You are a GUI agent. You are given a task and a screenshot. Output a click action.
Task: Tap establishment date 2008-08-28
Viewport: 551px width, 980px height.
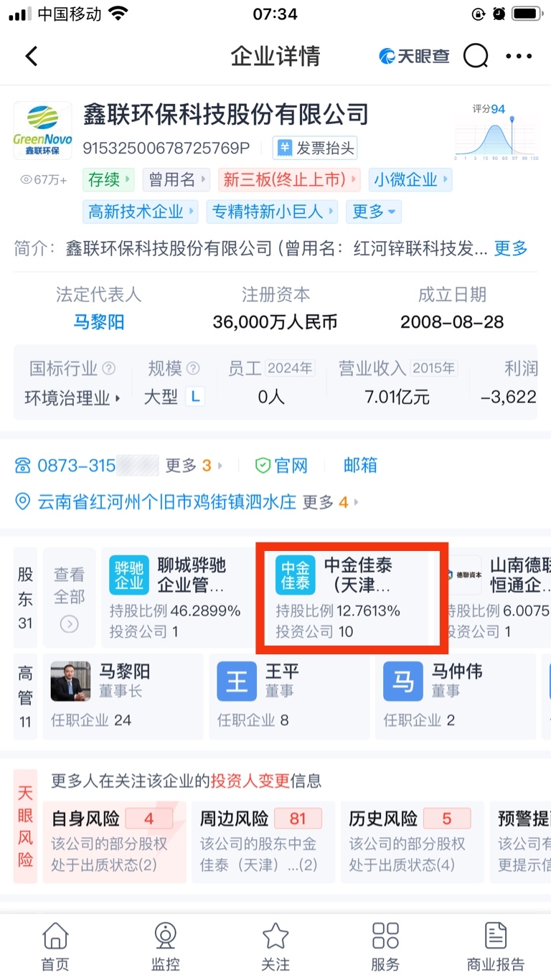[452, 322]
